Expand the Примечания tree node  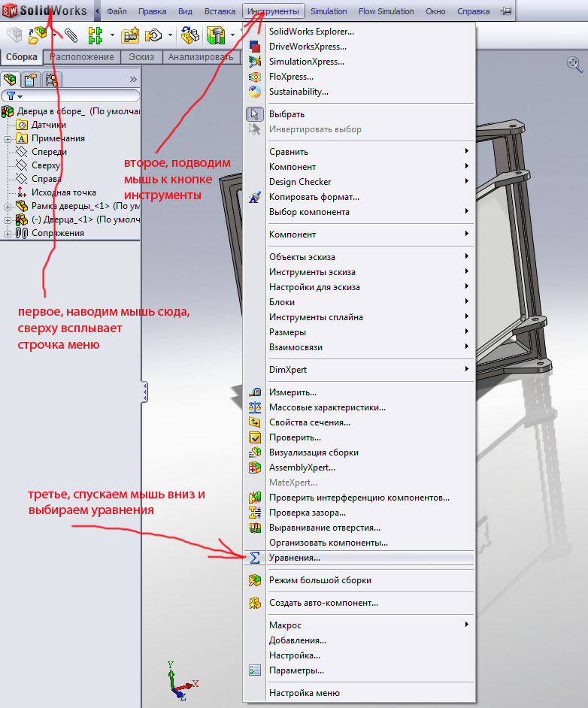pyautogui.click(x=8, y=138)
